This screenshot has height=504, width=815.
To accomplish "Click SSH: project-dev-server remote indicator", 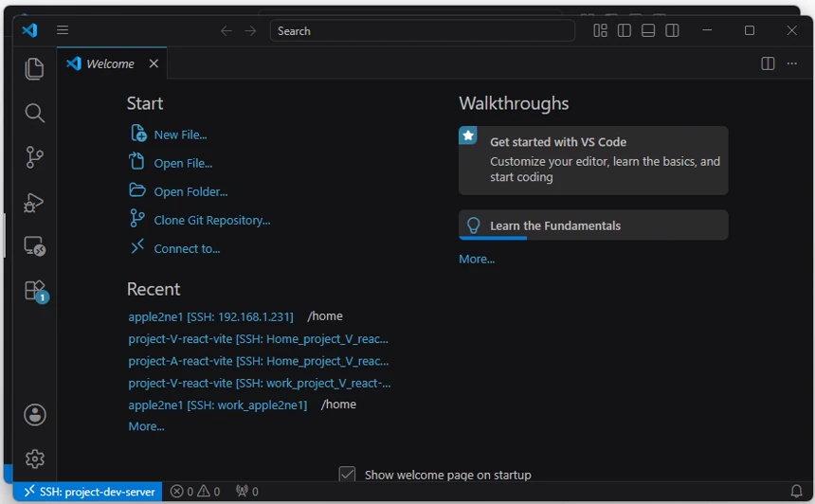I will tap(89, 492).
